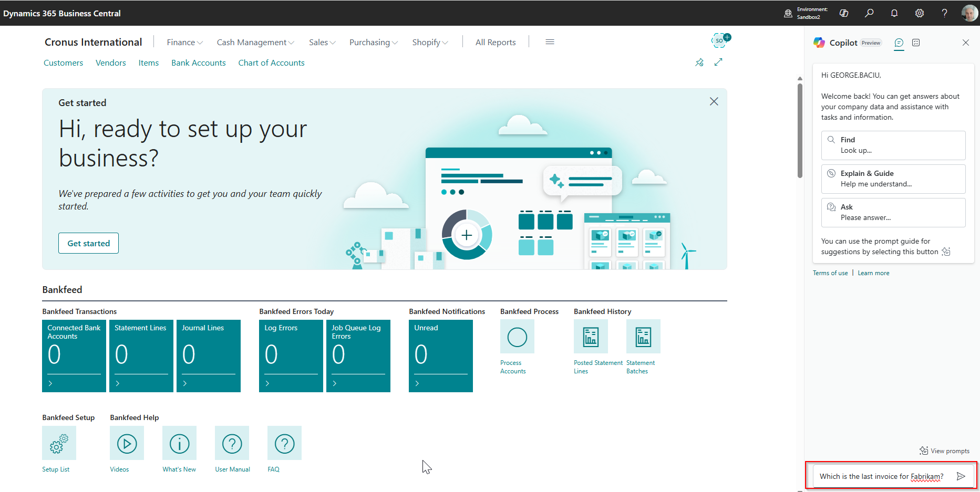Click the pin navigation icon

(x=699, y=62)
